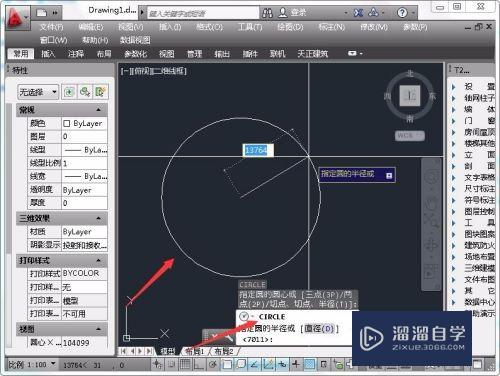
Task: Expand the 房间屋顶 tree entry
Action: click(454, 132)
